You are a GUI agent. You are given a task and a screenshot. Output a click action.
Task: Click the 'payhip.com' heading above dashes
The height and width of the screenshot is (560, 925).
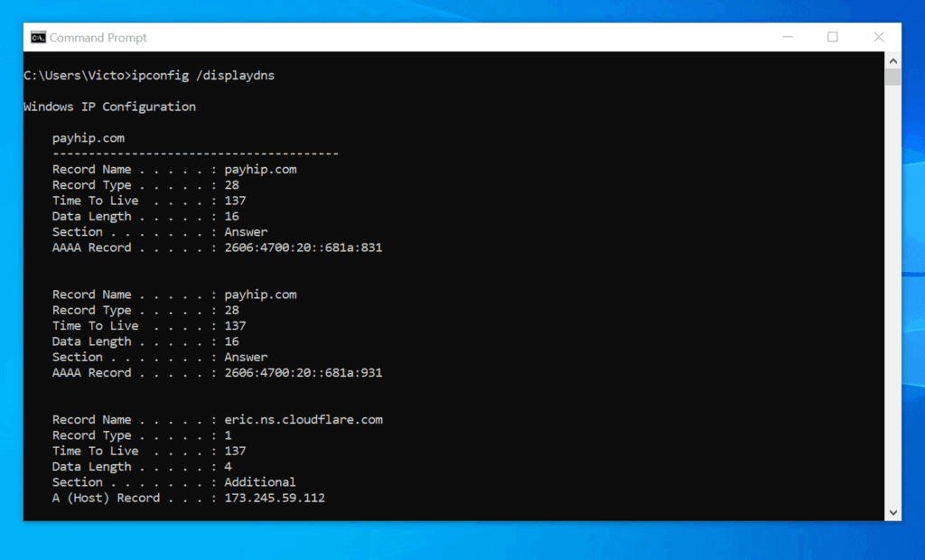tap(89, 138)
